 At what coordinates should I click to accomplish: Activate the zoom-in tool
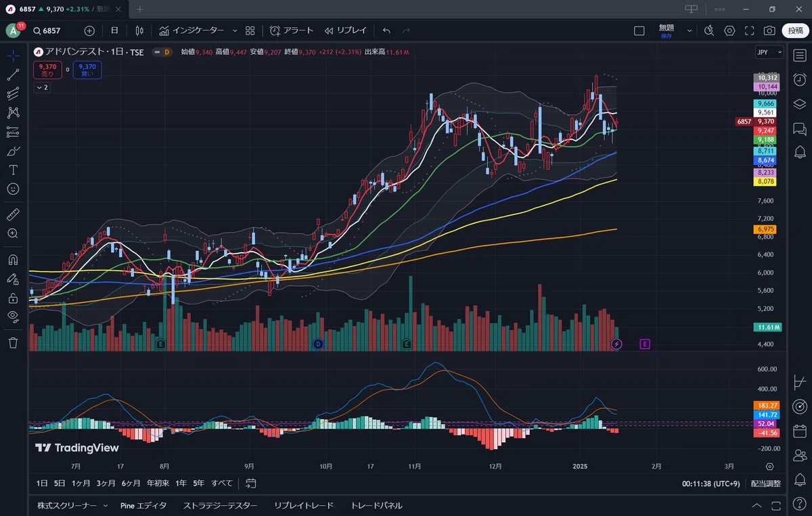[13, 233]
